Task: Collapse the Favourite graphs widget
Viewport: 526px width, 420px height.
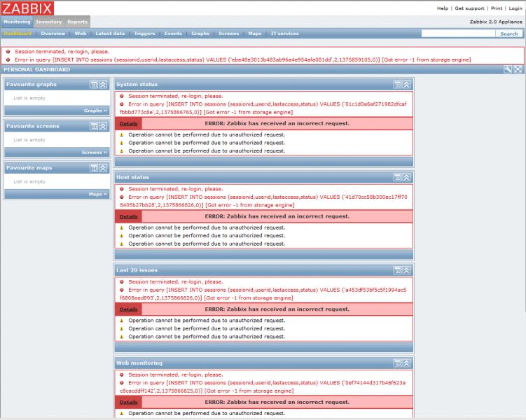Action: click(x=103, y=85)
